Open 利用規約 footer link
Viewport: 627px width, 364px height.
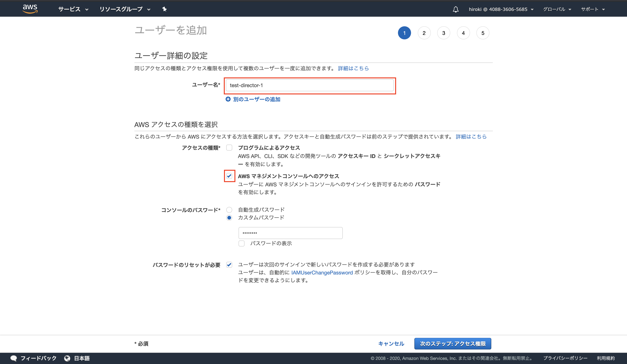606,358
